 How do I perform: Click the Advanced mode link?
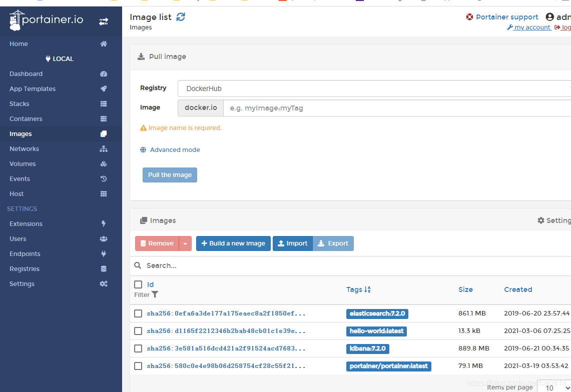tap(175, 149)
